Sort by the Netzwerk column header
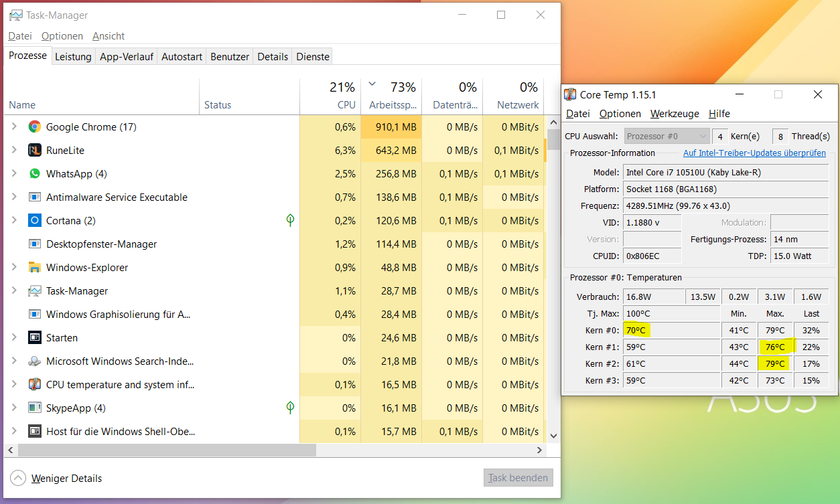The image size is (840, 504). pos(513,95)
